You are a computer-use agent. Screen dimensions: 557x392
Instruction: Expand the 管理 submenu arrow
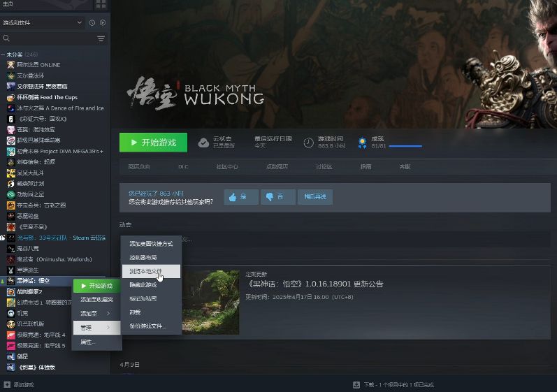pos(108,328)
